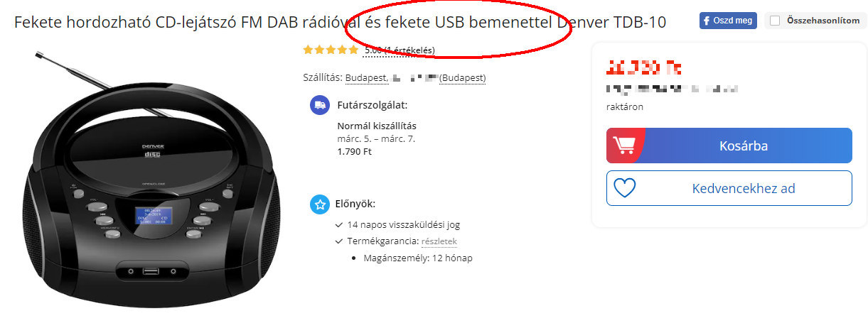Click the shopping cart icon on Kosárba
868x323 pixels.
pos(623,146)
